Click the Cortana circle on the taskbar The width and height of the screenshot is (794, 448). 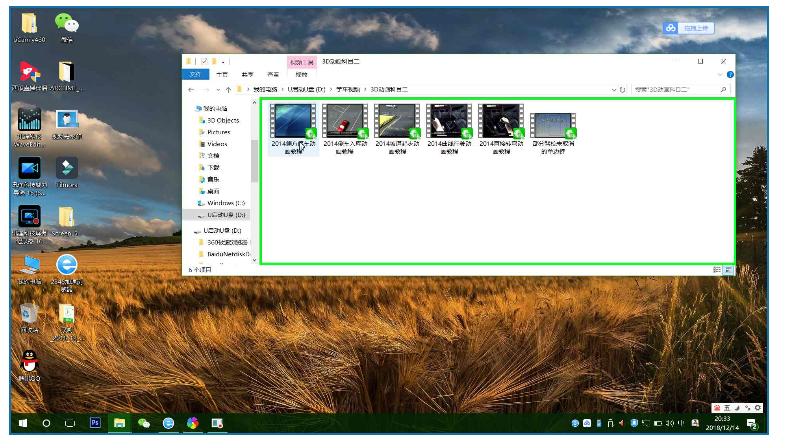(x=46, y=423)
